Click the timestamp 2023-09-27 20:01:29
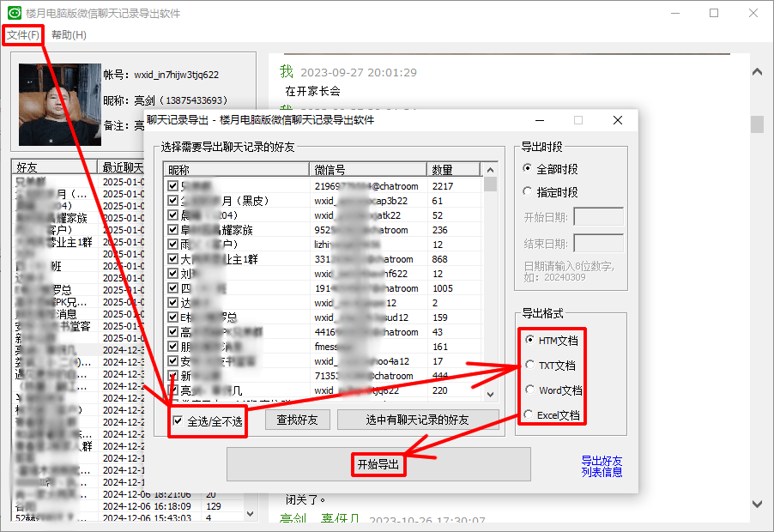This screenshot has width=774, height=532. click(359, 73)
